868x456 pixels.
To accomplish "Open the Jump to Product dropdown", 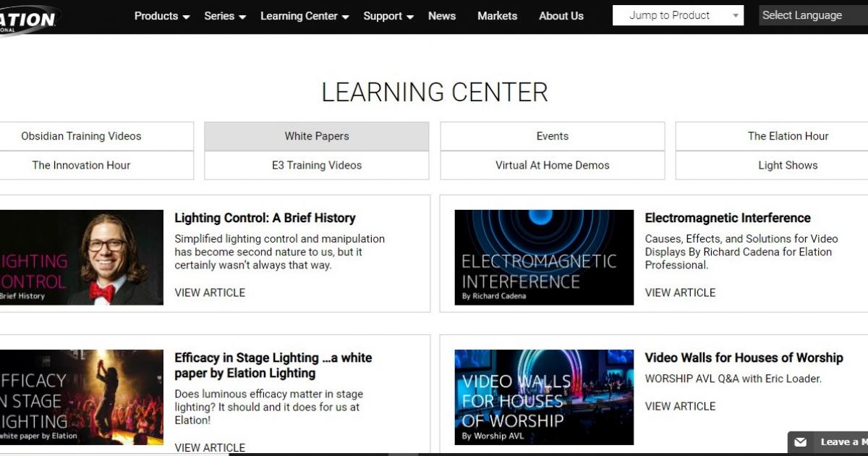I will pyautogui.click(x=678, y=15).
